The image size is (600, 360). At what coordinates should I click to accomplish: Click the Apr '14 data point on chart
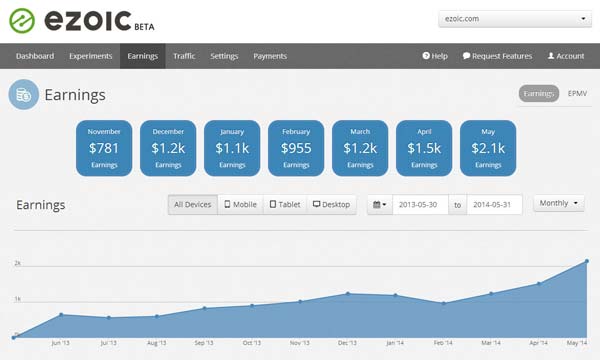539,284
